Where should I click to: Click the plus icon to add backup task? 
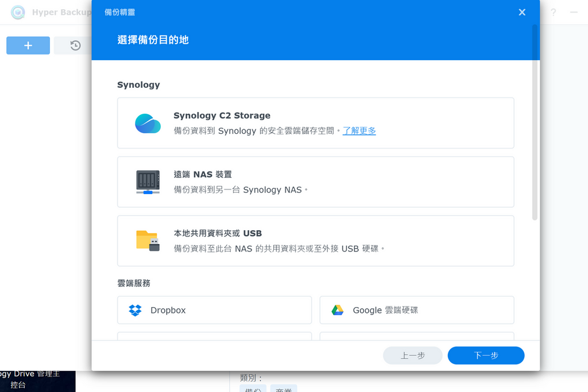(x=28, y=45)
